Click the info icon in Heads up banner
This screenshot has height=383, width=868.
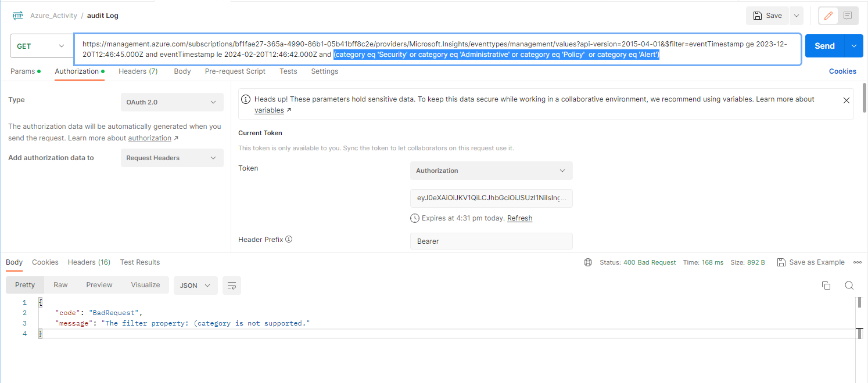coord(246,99)
